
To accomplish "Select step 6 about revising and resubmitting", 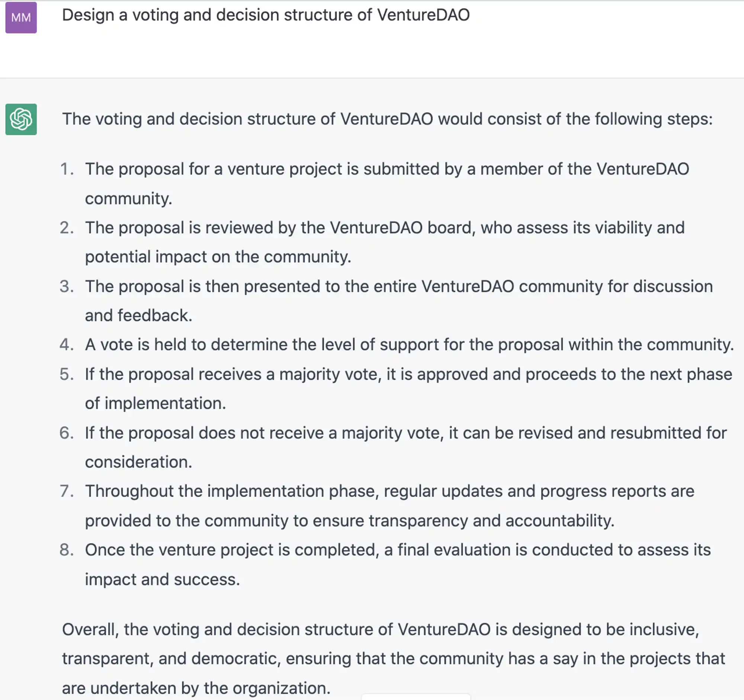I will pos(406,447).
